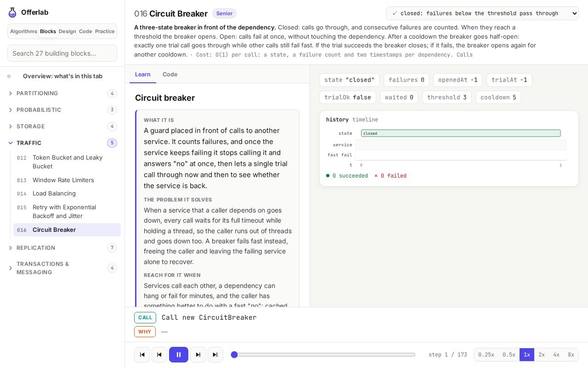Click the Senior difficulty badge
The height and width of the screenshot is (368, 588).
(224, 13)
